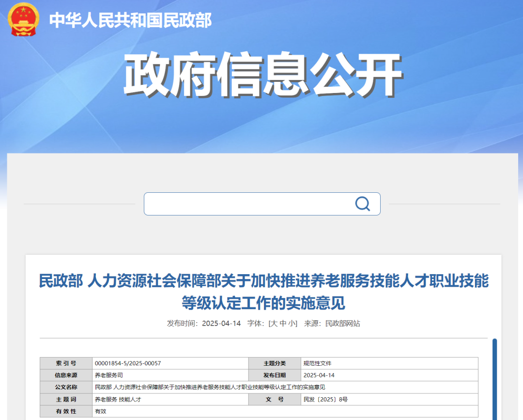
Task: Click the 公文名称 document name text
Action: [210, 388]
